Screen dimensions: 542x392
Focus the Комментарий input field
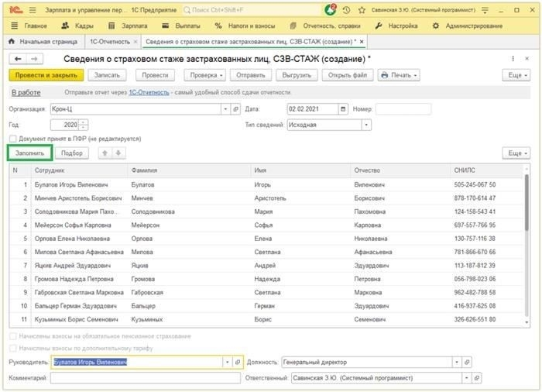pos(146,378)
